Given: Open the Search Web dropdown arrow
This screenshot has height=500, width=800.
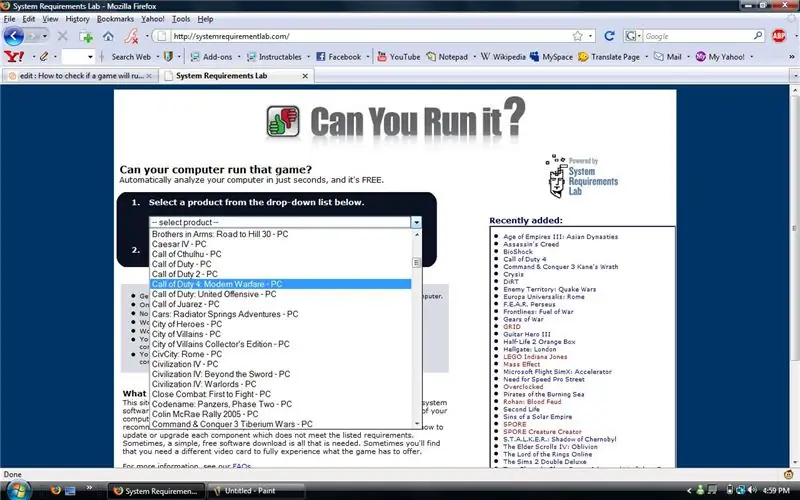Looking at the screenshot, I should 157,57.
